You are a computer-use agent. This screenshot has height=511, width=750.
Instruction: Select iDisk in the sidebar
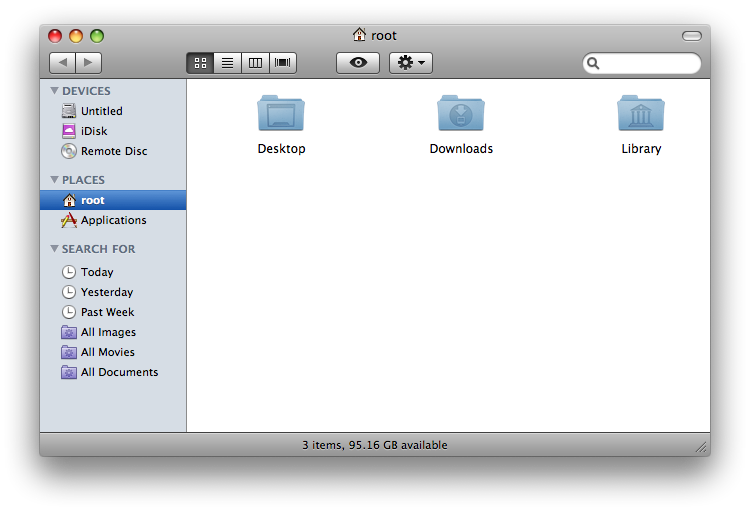pyautogui.click(x=93, y=131)
